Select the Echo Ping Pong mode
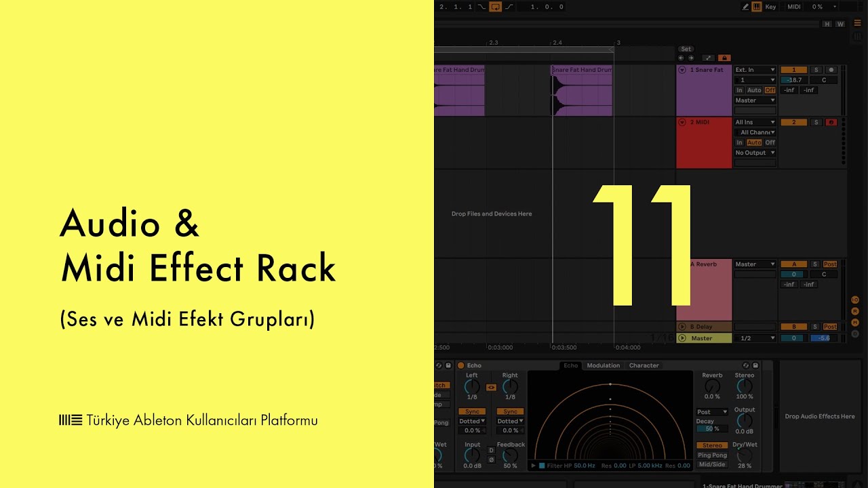Viewport: 868px width, 488px height. (712, 455)
